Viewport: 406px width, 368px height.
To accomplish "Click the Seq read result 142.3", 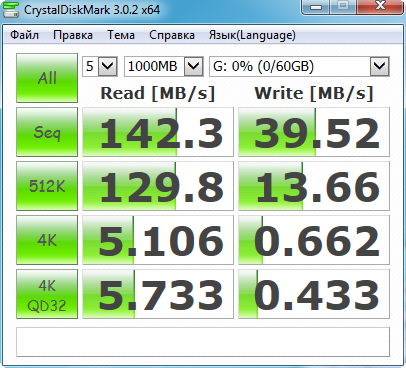I will 158,132.
